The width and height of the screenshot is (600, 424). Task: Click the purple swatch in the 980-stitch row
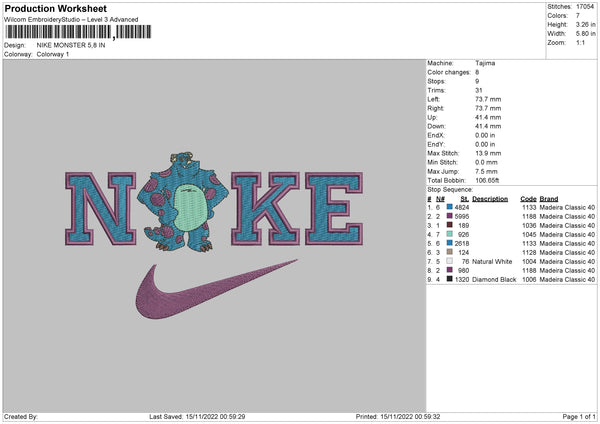[450, 270]
